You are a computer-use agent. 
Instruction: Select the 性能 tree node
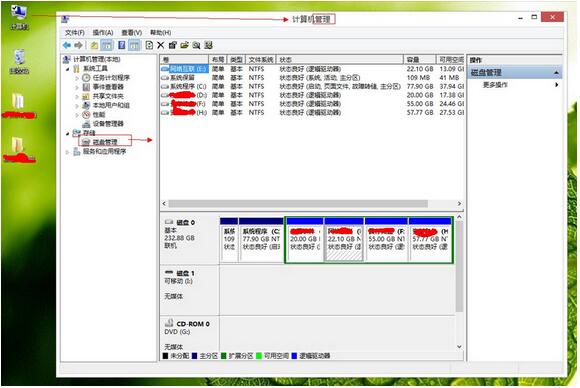coord(99,114)
